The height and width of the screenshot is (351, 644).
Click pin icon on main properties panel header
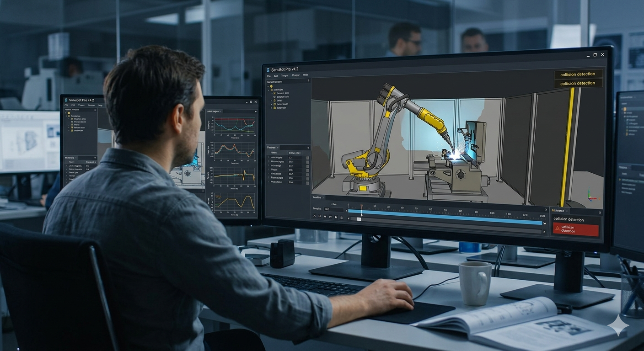(308, 148)
